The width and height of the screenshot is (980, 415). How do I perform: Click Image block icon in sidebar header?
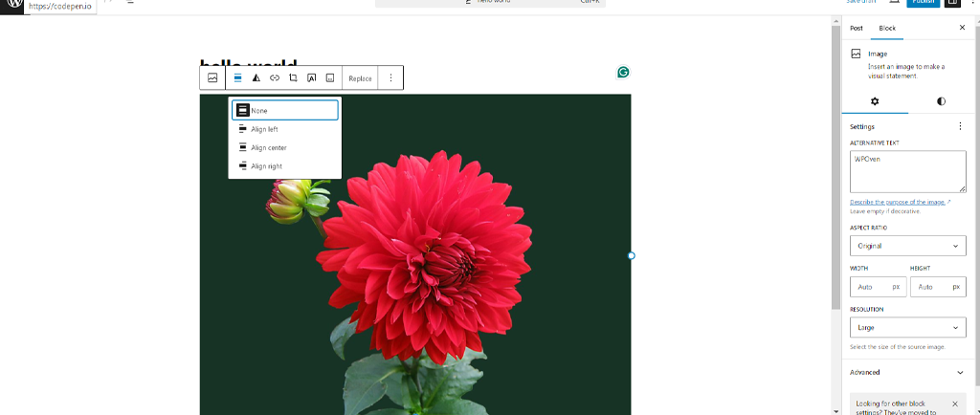856,54
